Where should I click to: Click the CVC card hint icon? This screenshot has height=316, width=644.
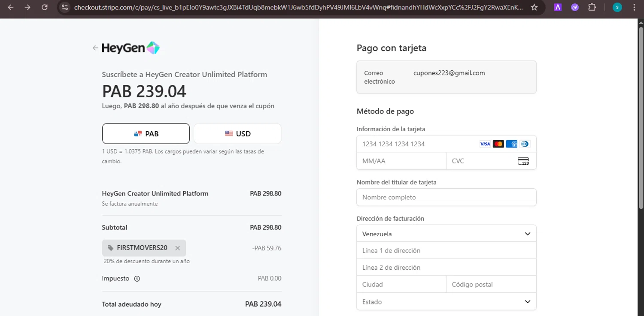pyautogui.click(x=523, y=161)
